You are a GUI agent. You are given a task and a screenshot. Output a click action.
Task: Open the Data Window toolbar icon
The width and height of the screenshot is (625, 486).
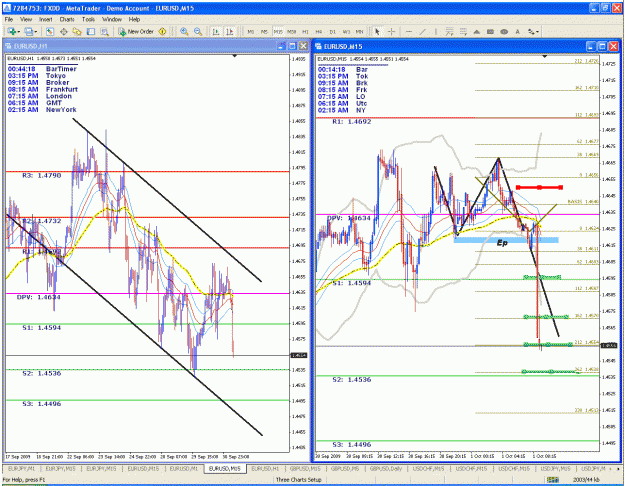[63, 31]
